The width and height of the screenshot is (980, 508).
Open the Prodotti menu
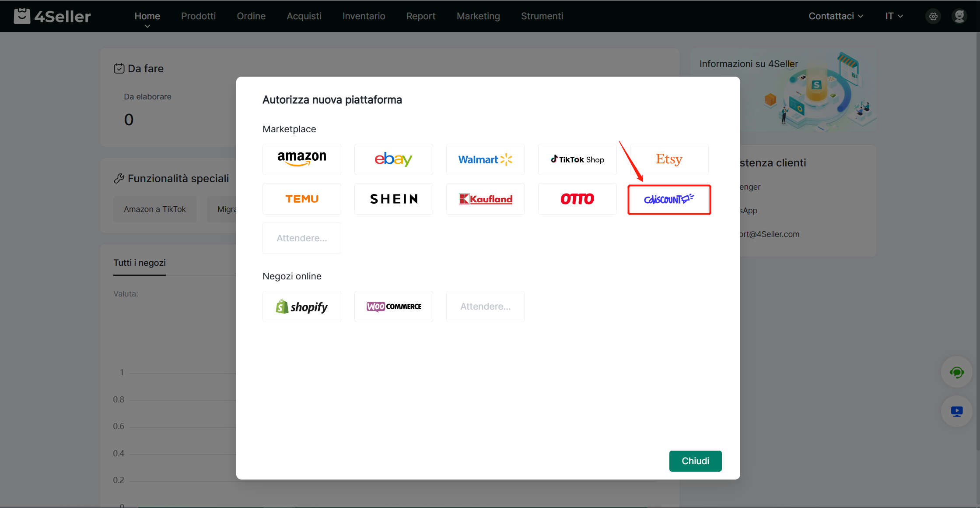(198, 16)
